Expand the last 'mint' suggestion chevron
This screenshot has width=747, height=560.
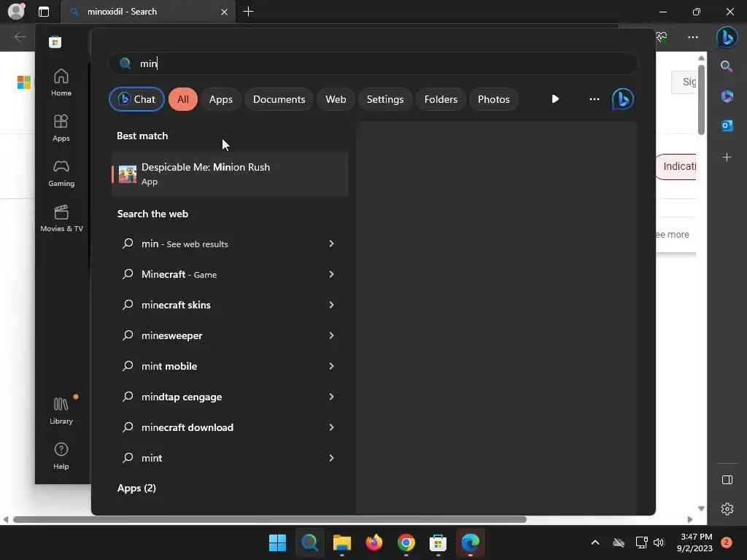[x=331, y=458]
